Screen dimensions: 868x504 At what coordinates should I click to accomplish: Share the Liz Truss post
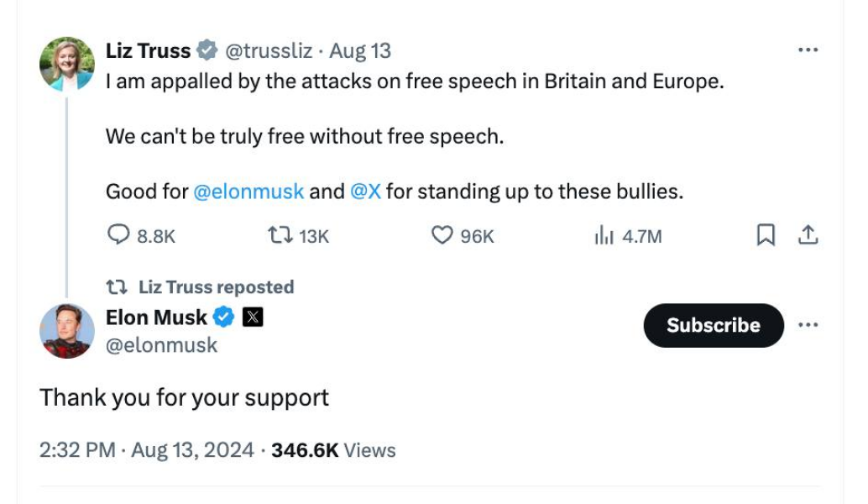coord(808,236)
